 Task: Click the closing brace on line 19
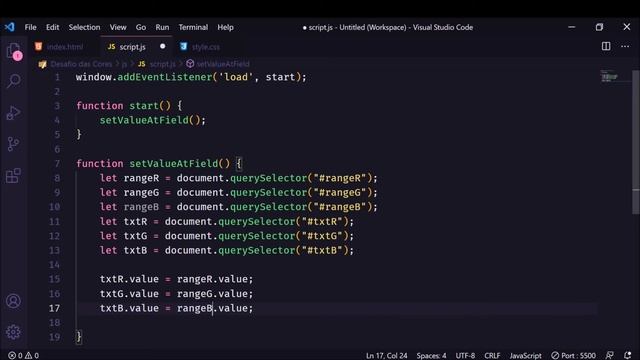point(79,337)
